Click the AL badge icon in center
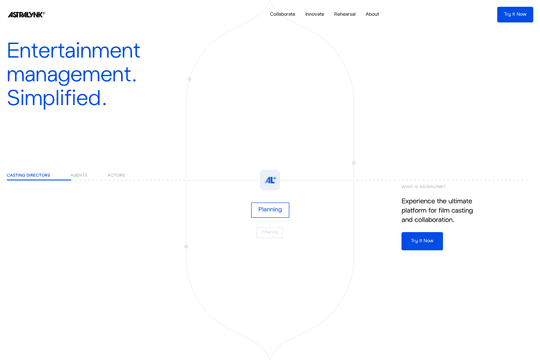 [x=270, y=180]
